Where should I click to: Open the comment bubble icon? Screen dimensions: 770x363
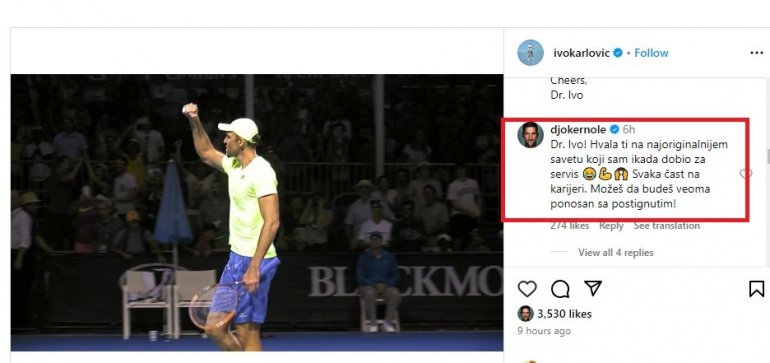(x=560, y=289)
